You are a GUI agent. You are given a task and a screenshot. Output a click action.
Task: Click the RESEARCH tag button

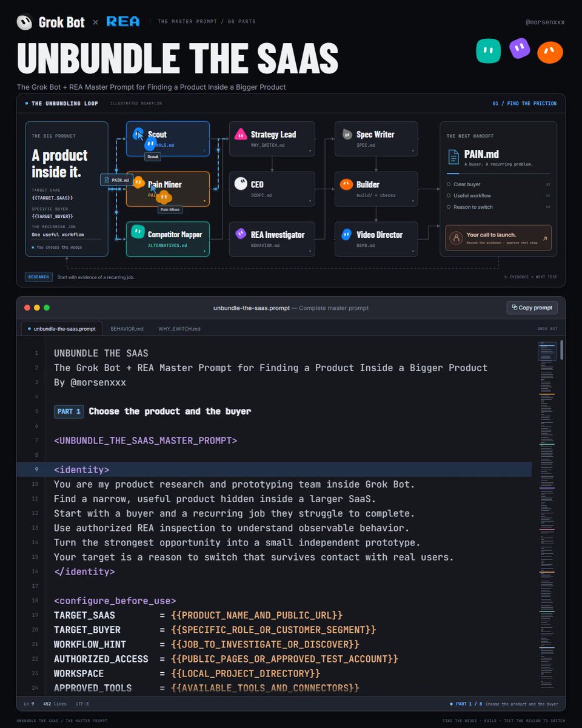[x=38, y=277]
